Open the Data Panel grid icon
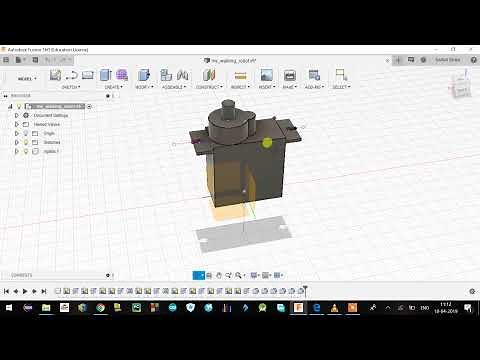The width and height of the screenshot is (480, 360). (6, 60)
